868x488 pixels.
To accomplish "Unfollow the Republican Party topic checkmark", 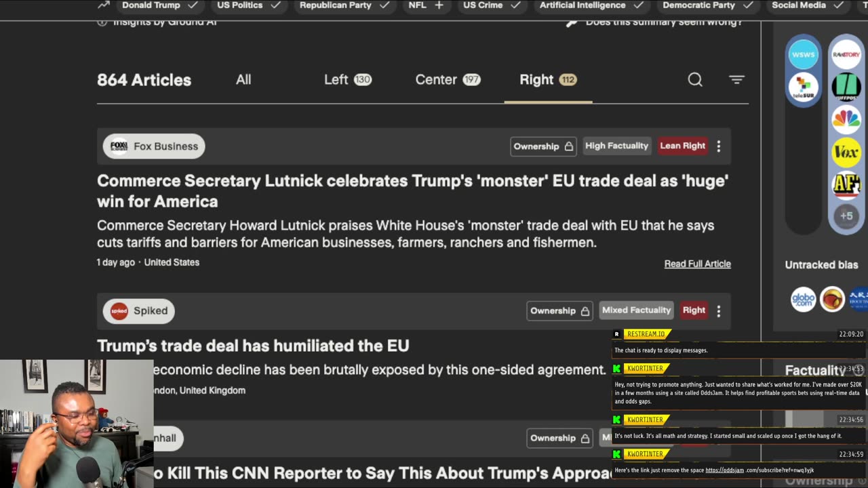I will point(384,5).
